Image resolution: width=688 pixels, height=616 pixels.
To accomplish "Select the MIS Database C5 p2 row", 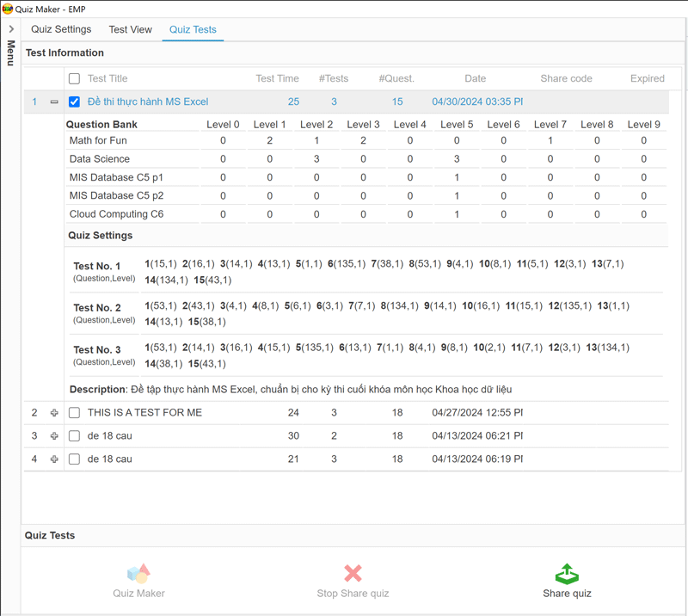I will tap(366, 196).
